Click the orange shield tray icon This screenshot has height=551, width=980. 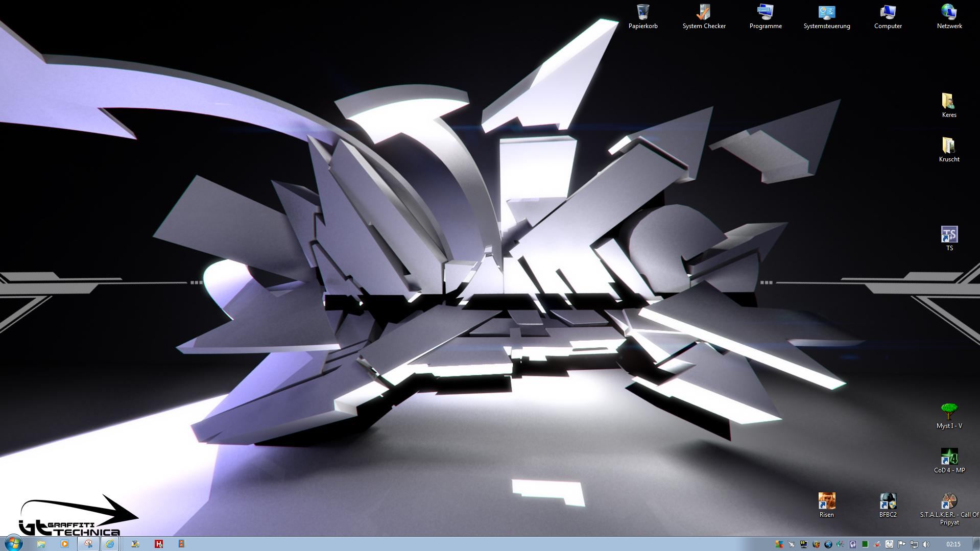point(816,544)
